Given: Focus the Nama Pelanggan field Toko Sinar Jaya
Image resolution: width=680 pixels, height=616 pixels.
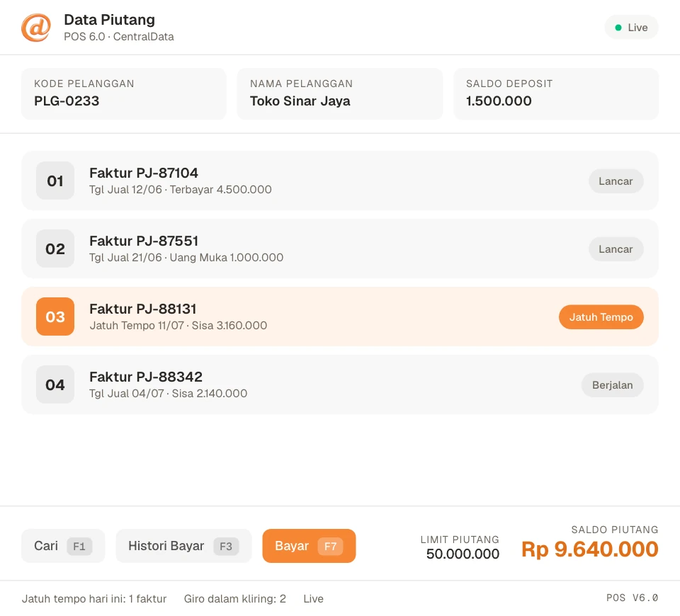Looking at the screenshot, I should [339, 93].
